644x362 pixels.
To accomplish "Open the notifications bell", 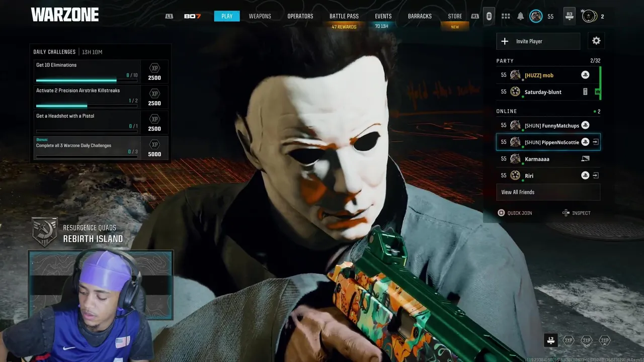I will pyautogui.click(x=520, y=16).
